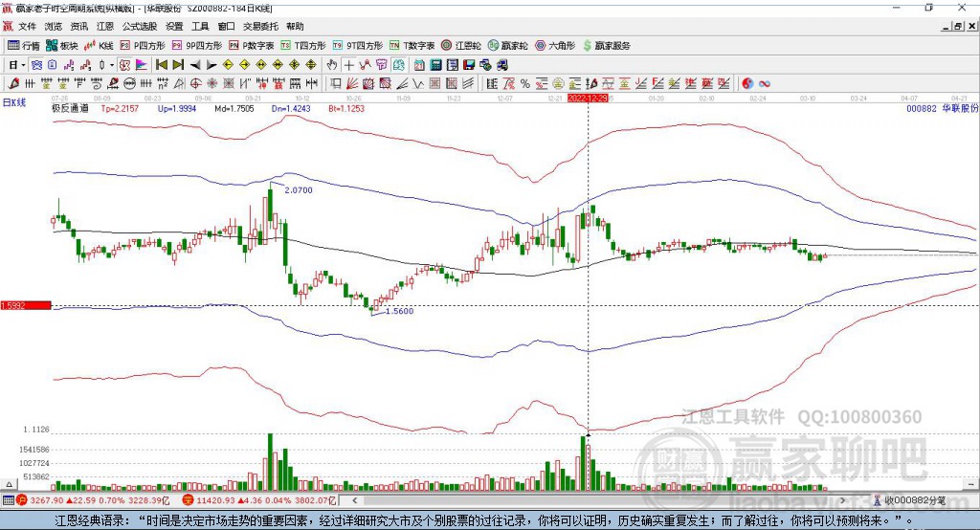Viewport: 980px width, 530px height.
Task: Open the 赢家轮 tool
Action: click(507, 46)
